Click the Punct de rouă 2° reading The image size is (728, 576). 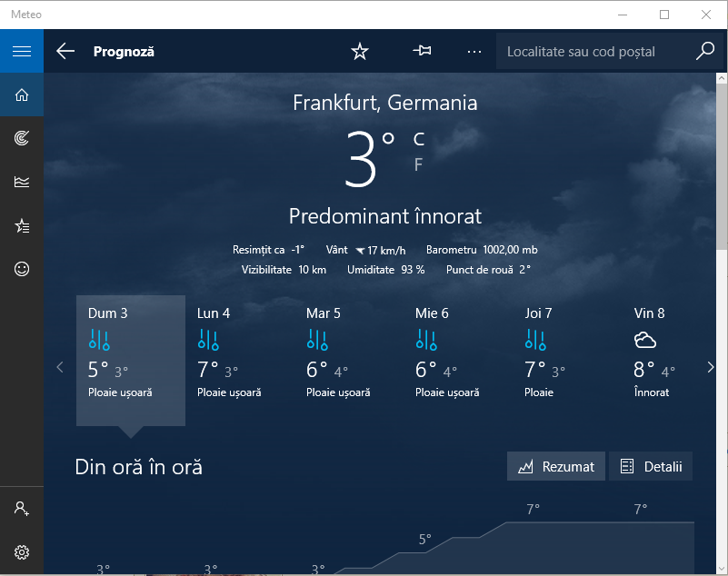488,270
